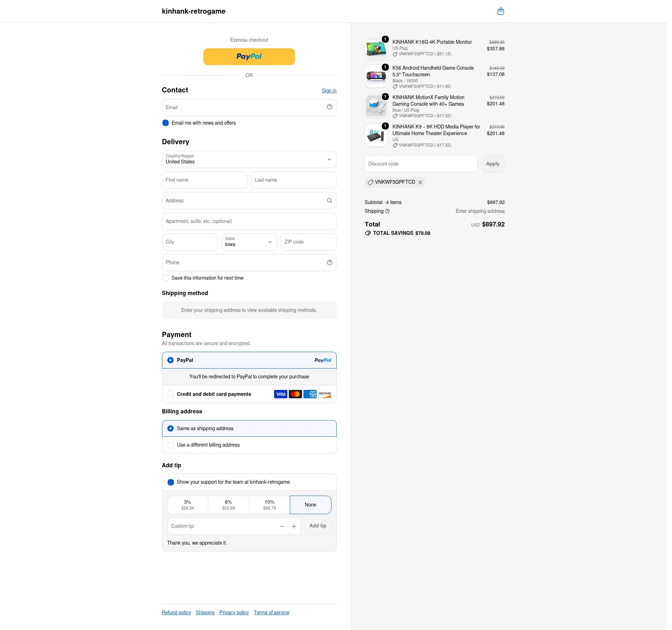Click the PayPal express checkout button
The image size is (672, 630).
click(249, 57)
